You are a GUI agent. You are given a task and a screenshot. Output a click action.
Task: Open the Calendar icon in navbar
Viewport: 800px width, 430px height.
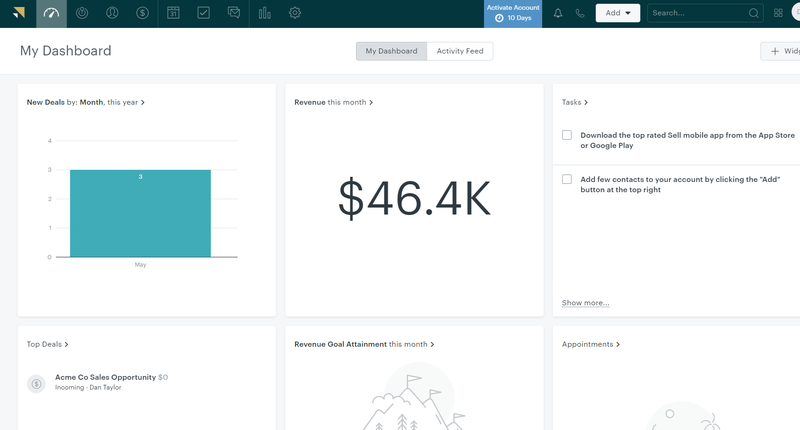pyautogui.click(x=173, y=13)
